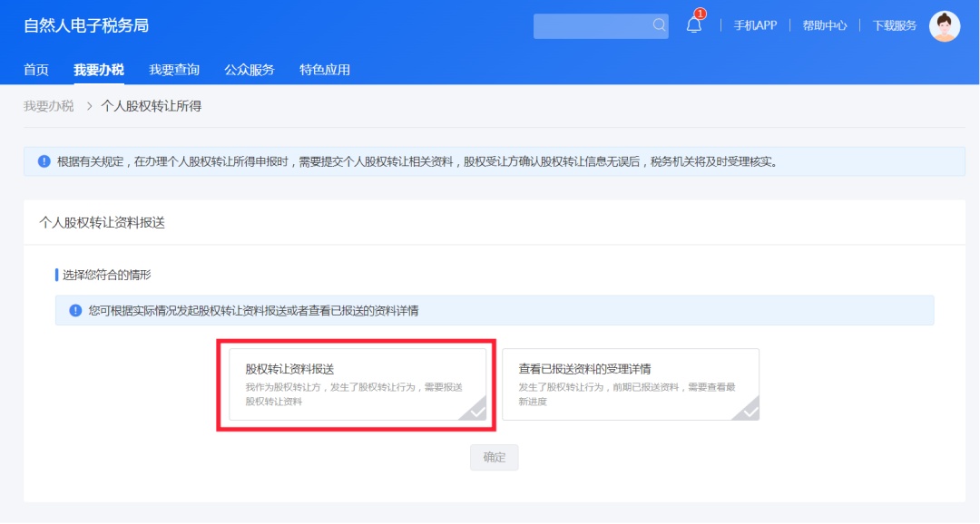Switch to the 我要查询 tab
980x524 pixels.
coord(173,69)
